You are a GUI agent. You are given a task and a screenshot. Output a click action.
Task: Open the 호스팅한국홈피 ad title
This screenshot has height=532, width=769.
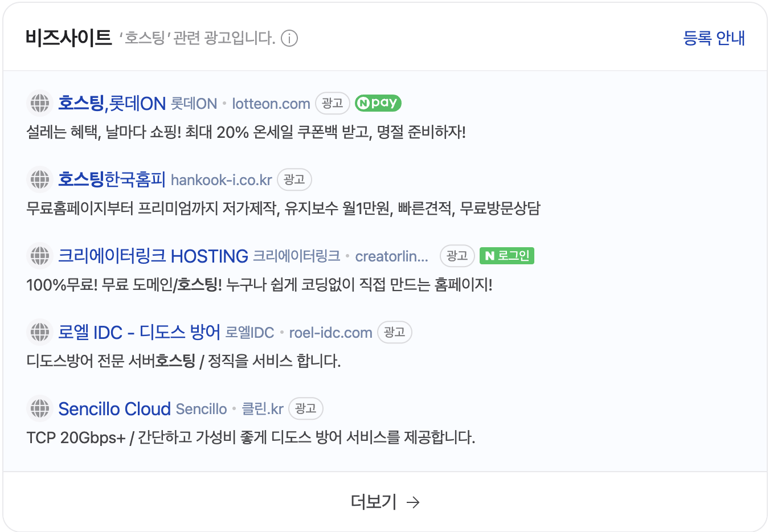pyautogui.click(x=112, y=179)
